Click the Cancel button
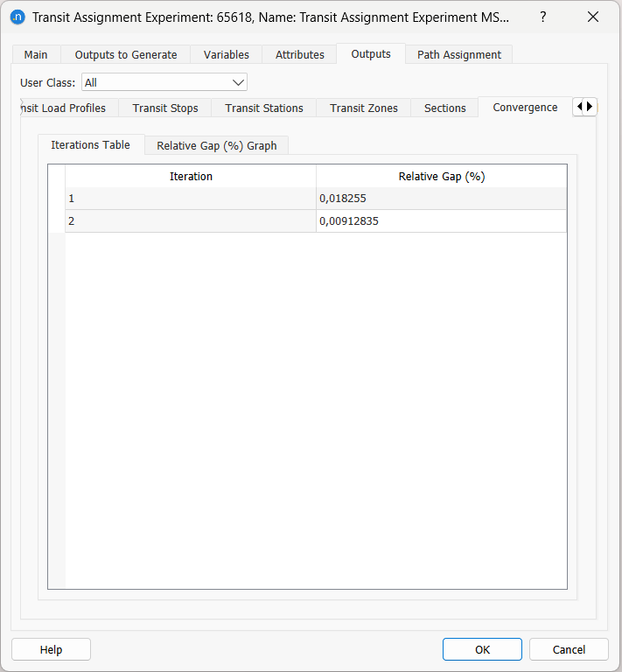The width and height of the screenshot is (622, 672). point(570,649)
